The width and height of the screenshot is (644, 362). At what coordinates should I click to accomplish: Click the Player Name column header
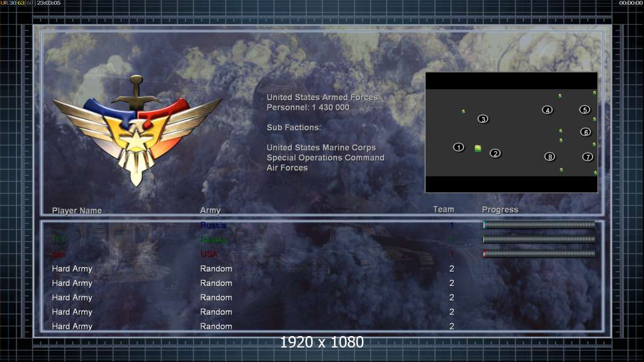pos(77,211)
